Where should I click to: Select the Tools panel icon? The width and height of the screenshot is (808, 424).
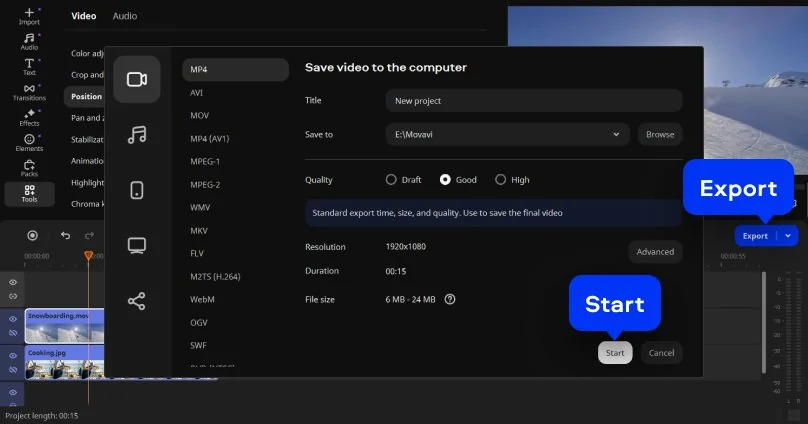[x=29, y=193]
